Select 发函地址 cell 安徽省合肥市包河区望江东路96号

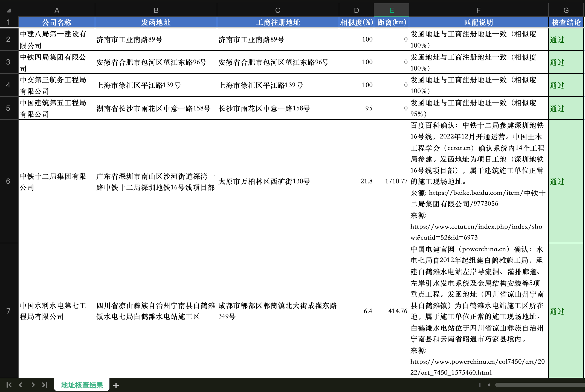coord(156,62)
